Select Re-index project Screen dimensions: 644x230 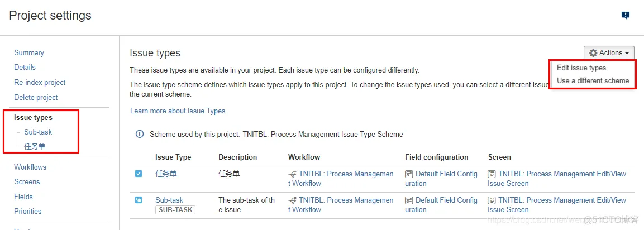tap(40, 82)
